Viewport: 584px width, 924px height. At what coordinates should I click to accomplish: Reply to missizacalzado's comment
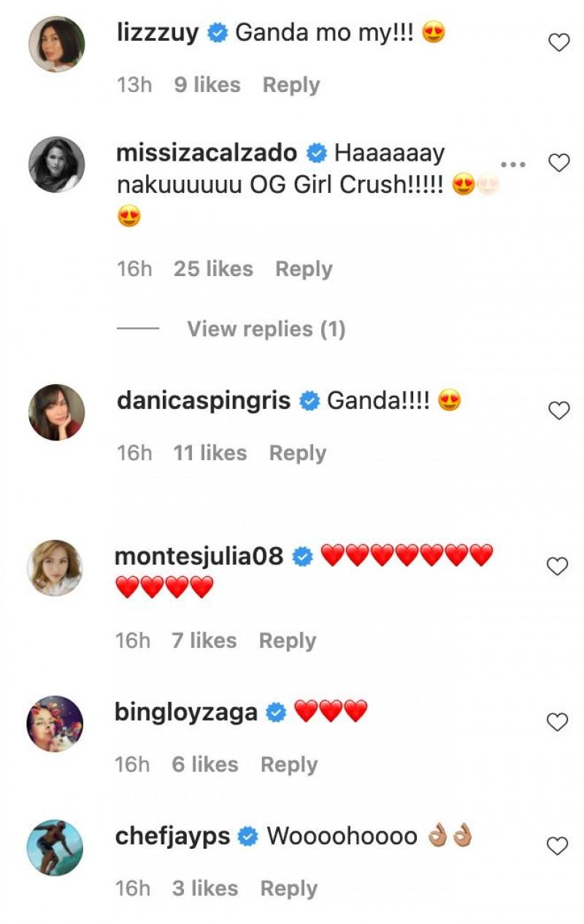coord(304,269)
